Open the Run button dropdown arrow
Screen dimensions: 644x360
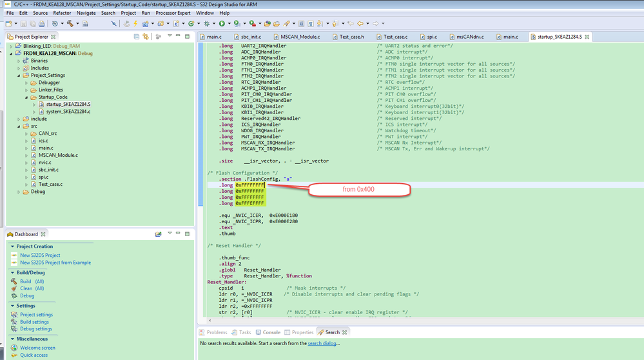229,24
